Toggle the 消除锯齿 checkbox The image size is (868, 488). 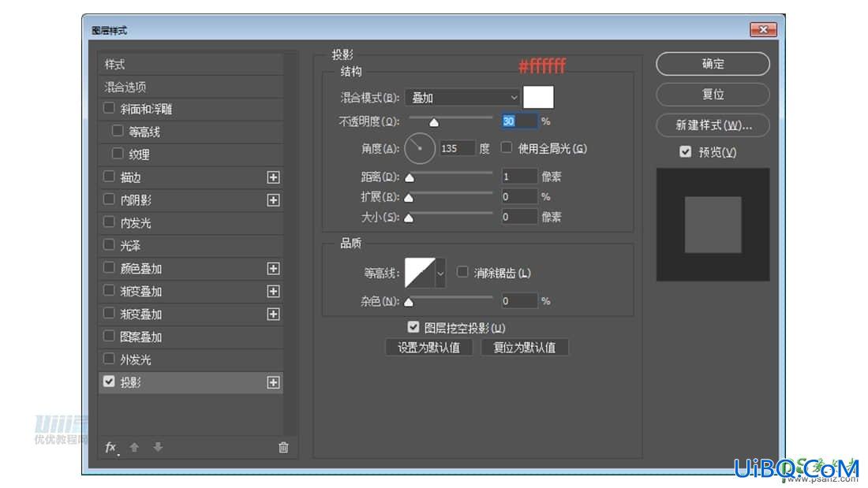coord(462,272)
